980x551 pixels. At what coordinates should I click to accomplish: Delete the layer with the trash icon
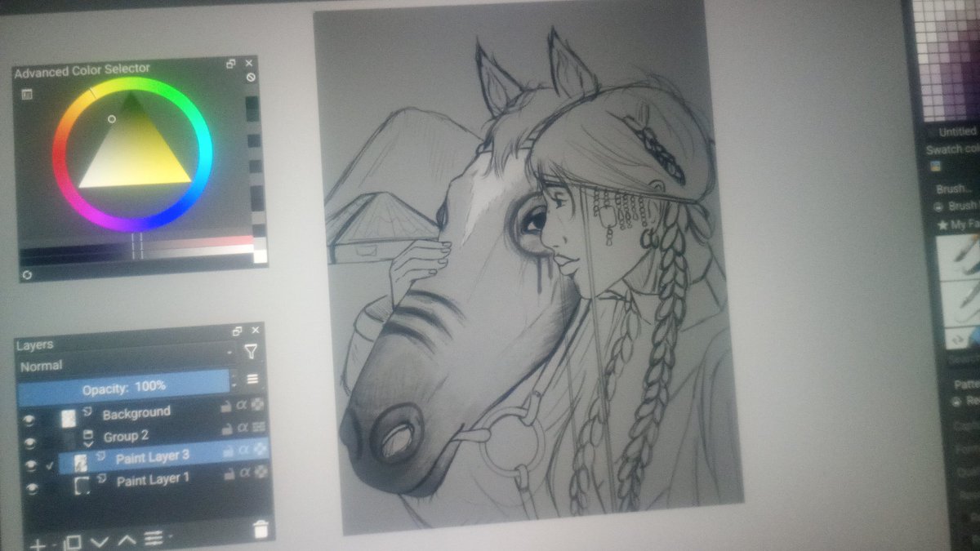coord(261,528)
